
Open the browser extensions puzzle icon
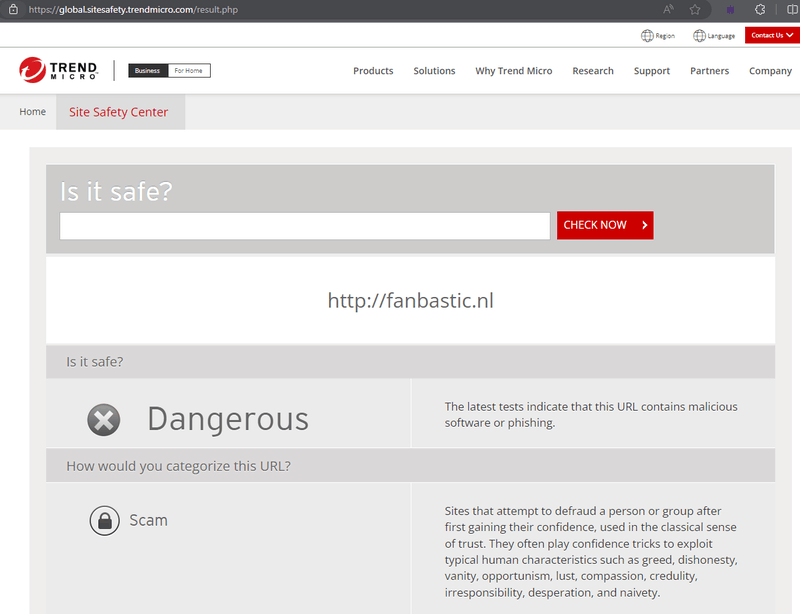[x=760, y=9]
